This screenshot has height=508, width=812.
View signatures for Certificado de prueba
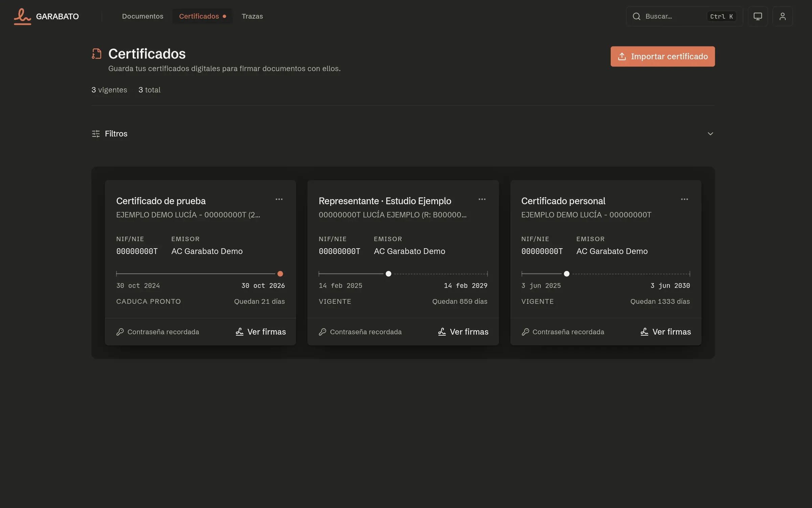261,332
